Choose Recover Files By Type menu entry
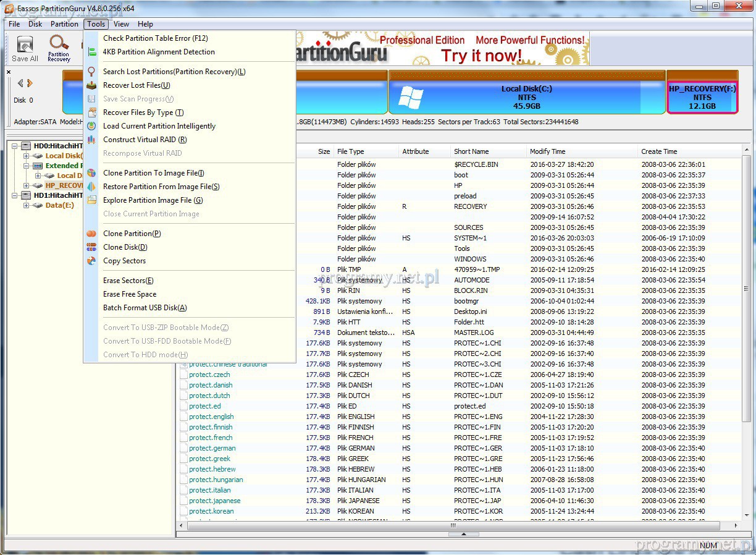Viewport: 756px width, 555px height. click(143, 112)
